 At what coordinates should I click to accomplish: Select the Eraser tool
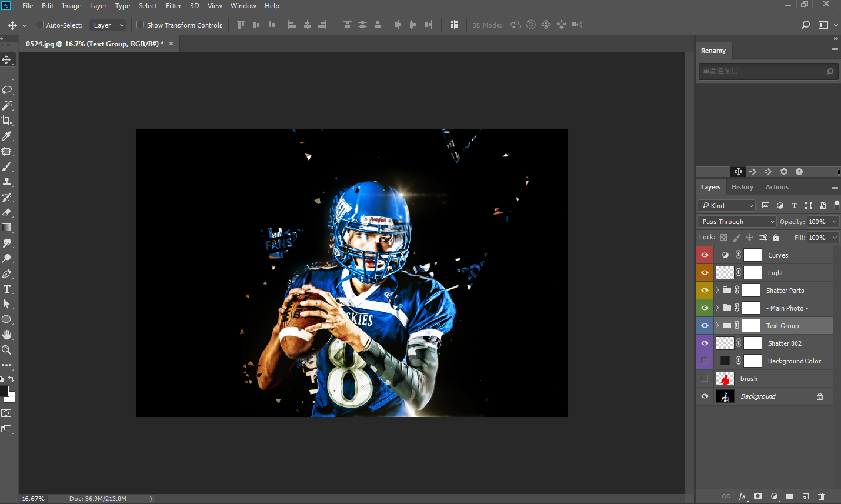click(6, 212)
